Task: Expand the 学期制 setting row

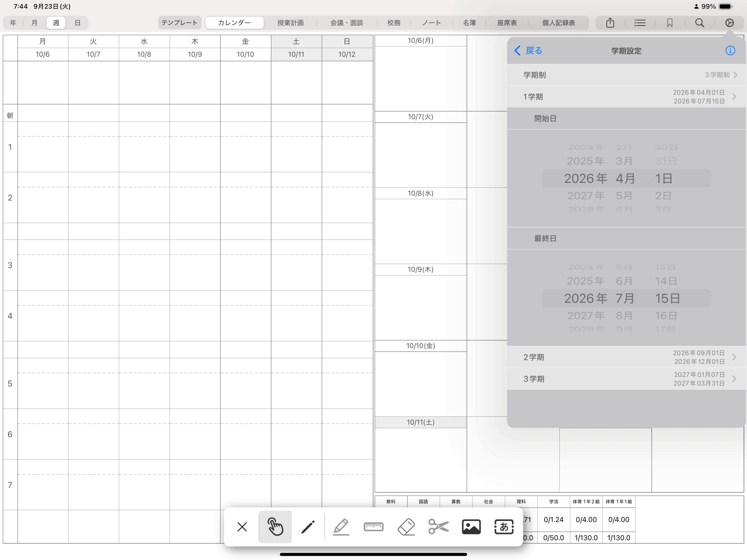Action: (626, 75)
